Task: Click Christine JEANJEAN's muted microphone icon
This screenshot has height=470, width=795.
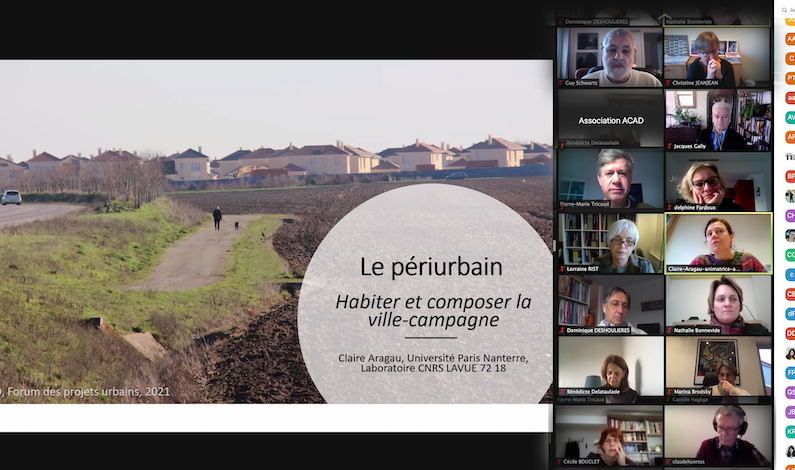Action: pos(669,83)
